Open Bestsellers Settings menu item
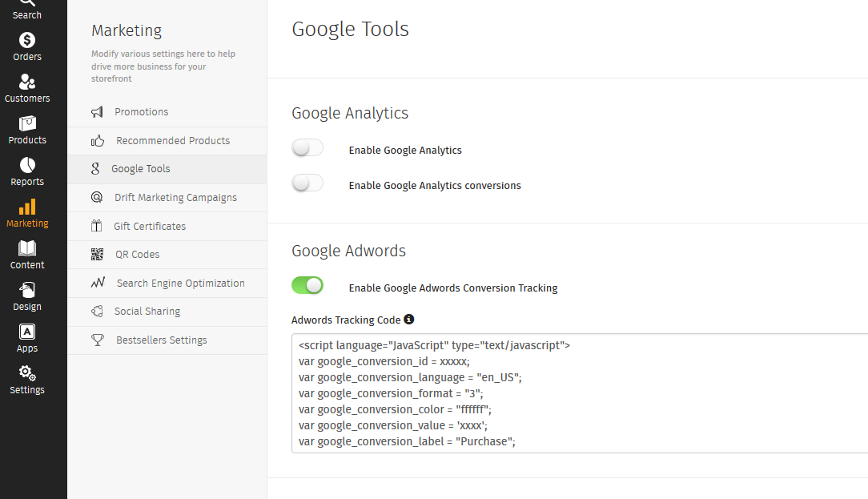Image resolution: width=868 pixels, height=499 pixels. (167, 340)
